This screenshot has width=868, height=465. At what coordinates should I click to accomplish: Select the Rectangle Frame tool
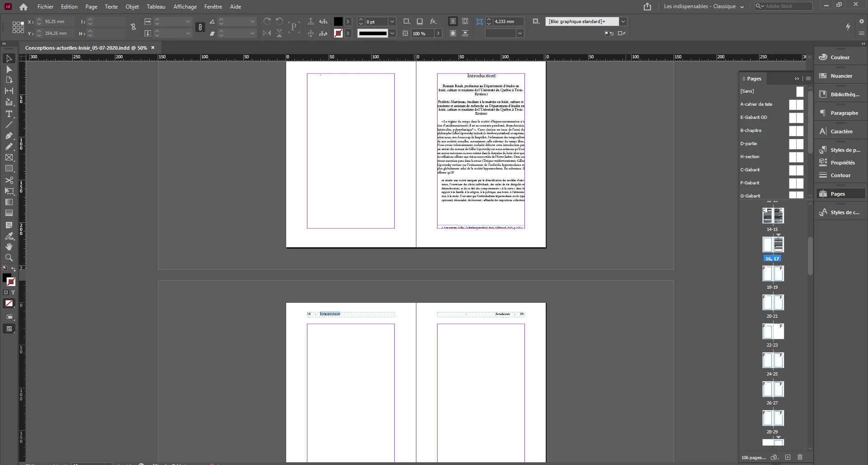pos(9,157)
